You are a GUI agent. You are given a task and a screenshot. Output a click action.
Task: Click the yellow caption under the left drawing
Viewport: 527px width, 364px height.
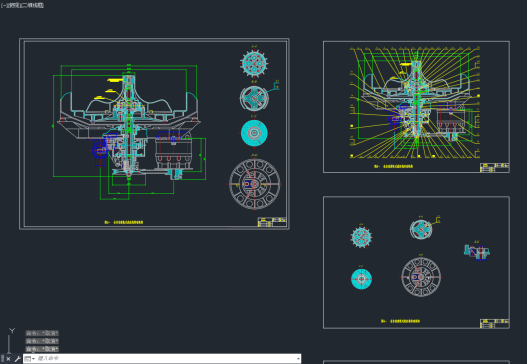124,222
